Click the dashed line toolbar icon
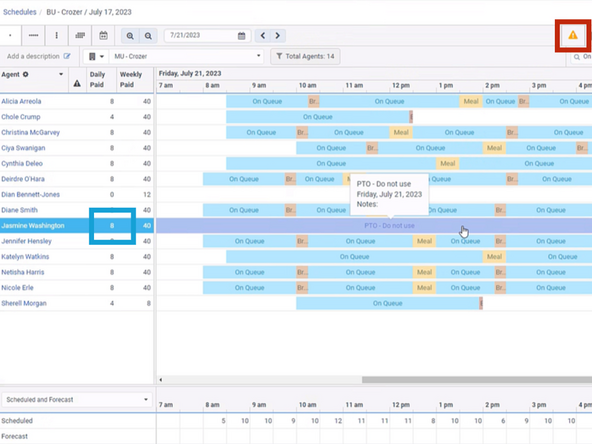 tap(33, 35)
